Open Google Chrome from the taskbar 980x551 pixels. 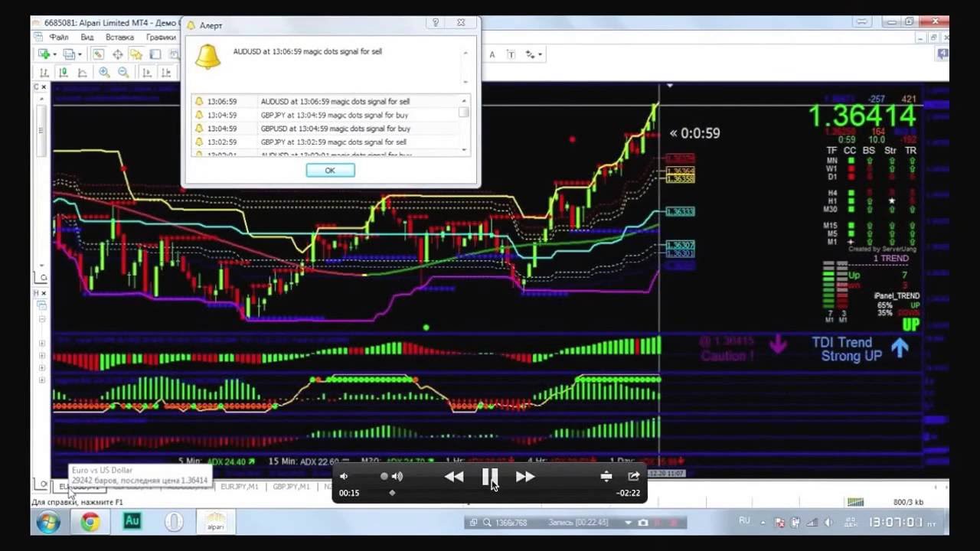click(x=90, y=523)
